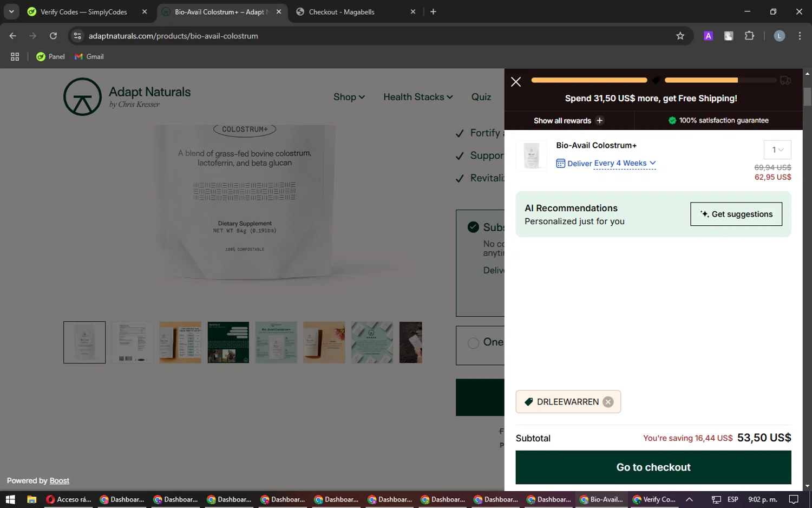812x508 pixels.
Task: View site information icon in address bar
Action: pyautogui.click(x=77, y=36)
